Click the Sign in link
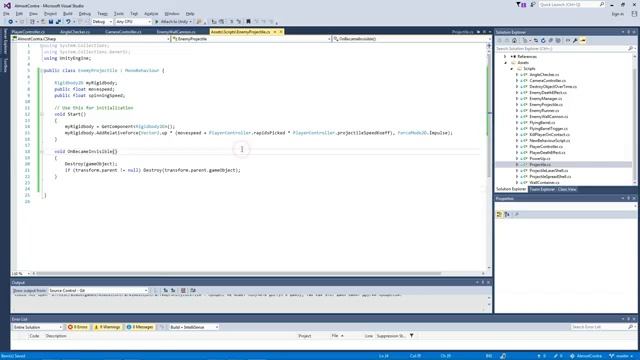 (617, 14)
